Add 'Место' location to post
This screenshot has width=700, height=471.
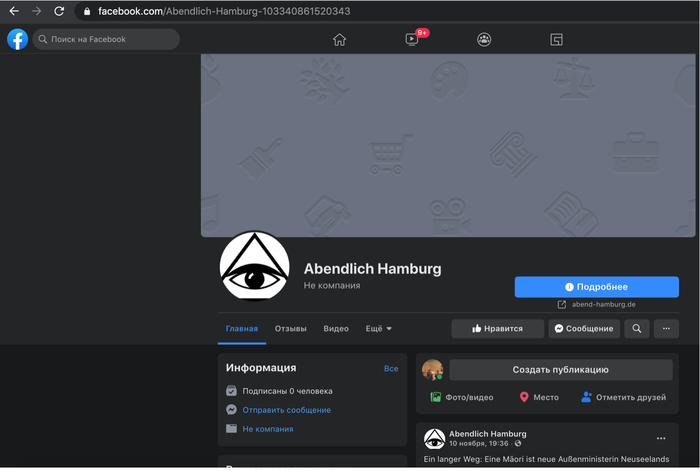click(539, 397)
